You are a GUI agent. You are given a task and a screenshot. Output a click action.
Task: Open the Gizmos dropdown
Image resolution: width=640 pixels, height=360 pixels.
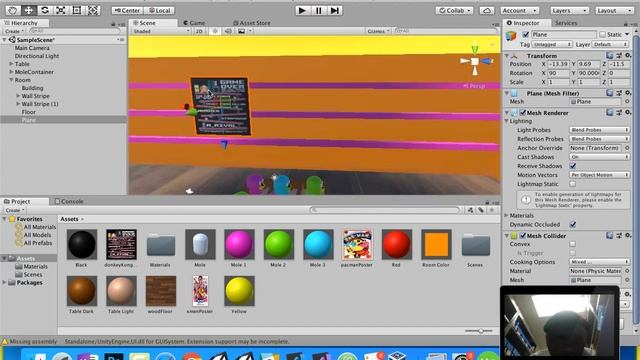[378, 31]
